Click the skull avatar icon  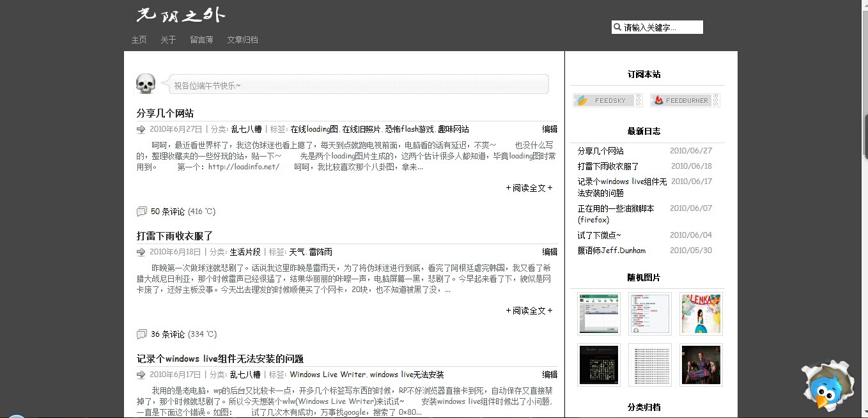(146, 84)
